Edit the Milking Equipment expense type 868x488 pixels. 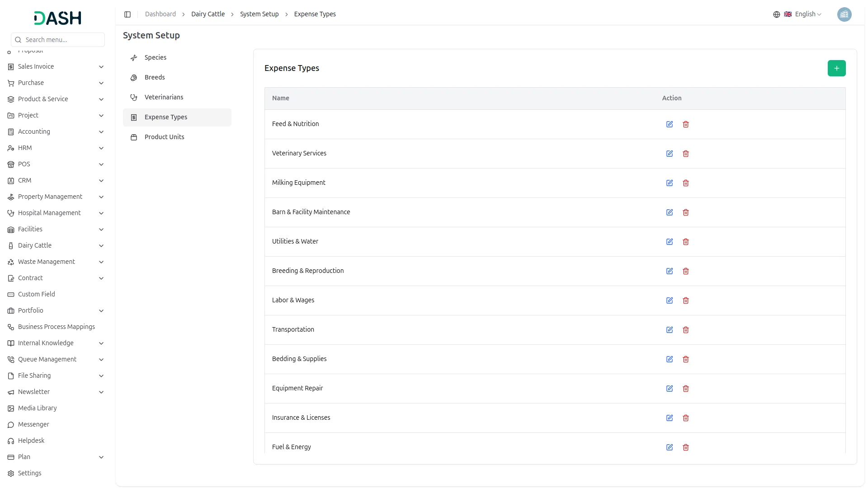point(670,183)
